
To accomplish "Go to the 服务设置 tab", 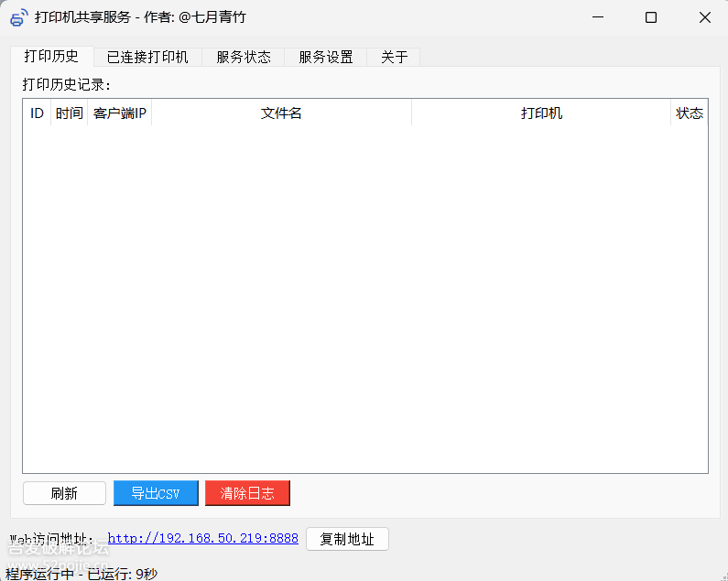I will click(x=325, y=57).
